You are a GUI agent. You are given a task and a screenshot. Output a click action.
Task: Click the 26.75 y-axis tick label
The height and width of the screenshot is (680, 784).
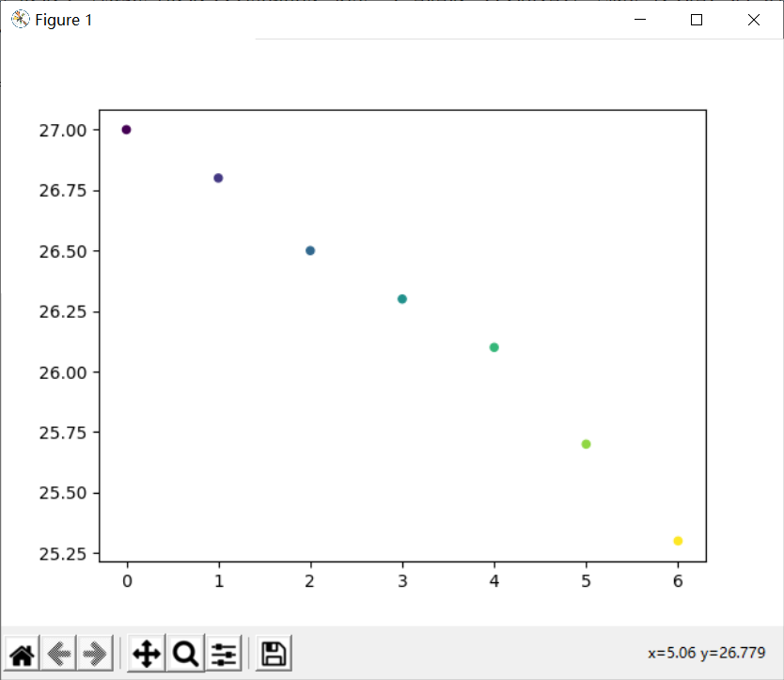(x=63, y=191)
